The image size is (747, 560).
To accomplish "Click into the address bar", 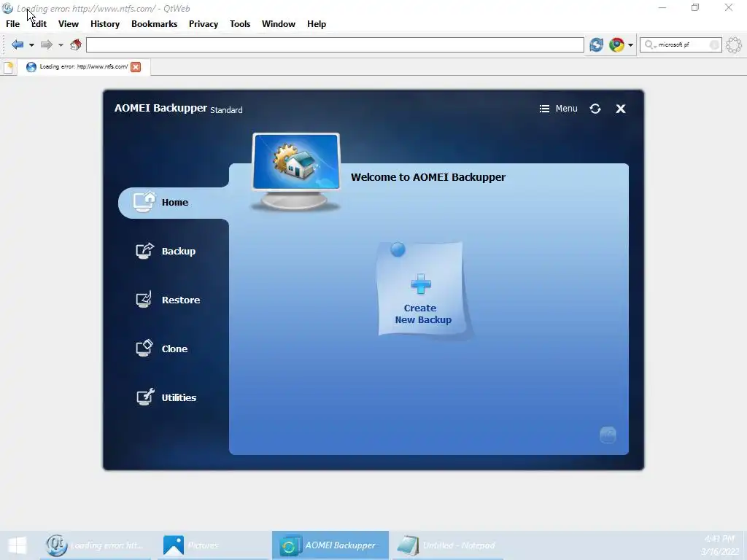I will click(x=335, y=44).
